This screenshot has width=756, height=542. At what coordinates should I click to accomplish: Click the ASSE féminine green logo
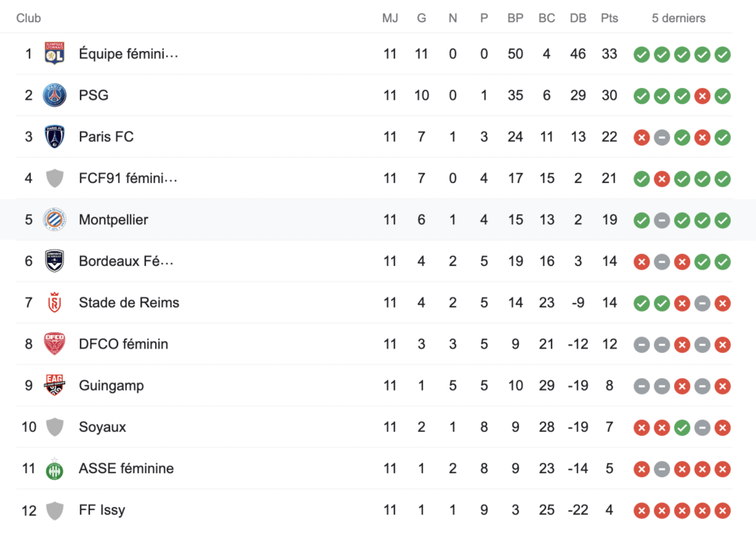tap(55, 468)
